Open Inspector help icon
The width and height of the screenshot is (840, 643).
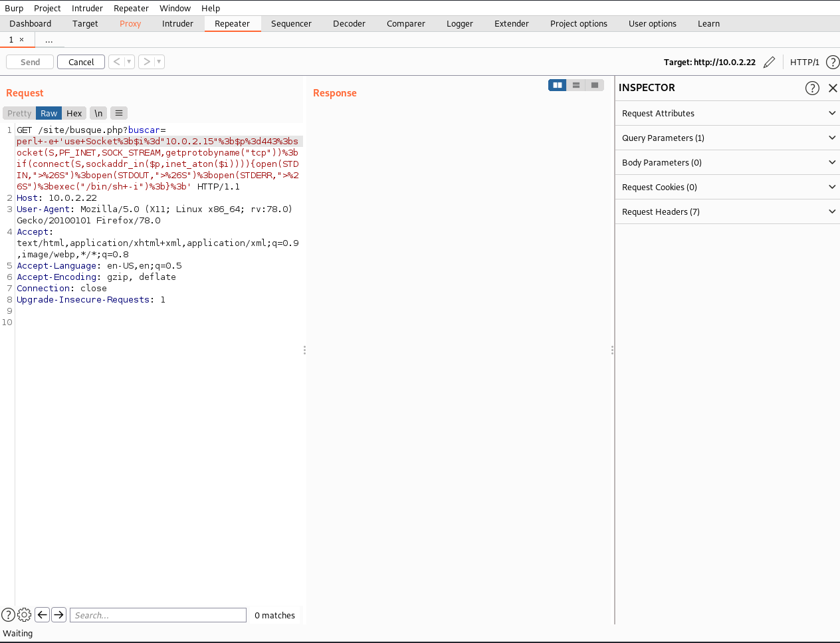(x=812, y=88)
